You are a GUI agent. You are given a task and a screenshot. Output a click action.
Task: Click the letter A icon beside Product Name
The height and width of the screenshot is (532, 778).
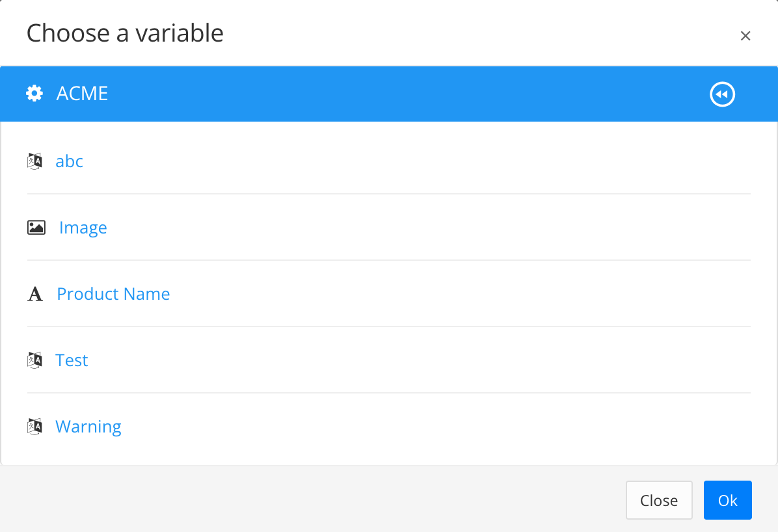coord(35,294)
